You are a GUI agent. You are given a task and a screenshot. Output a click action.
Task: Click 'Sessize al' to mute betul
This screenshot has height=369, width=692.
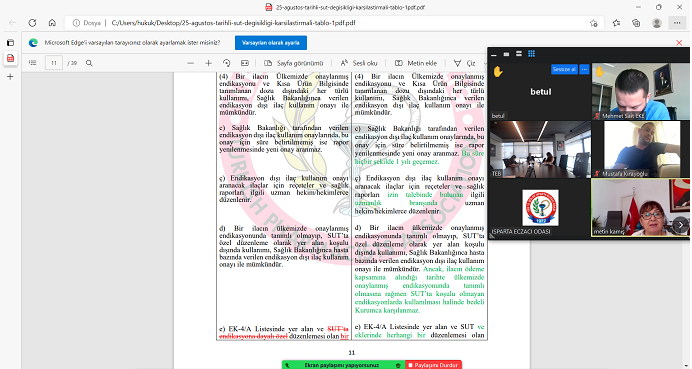click(x=564, y=69)
